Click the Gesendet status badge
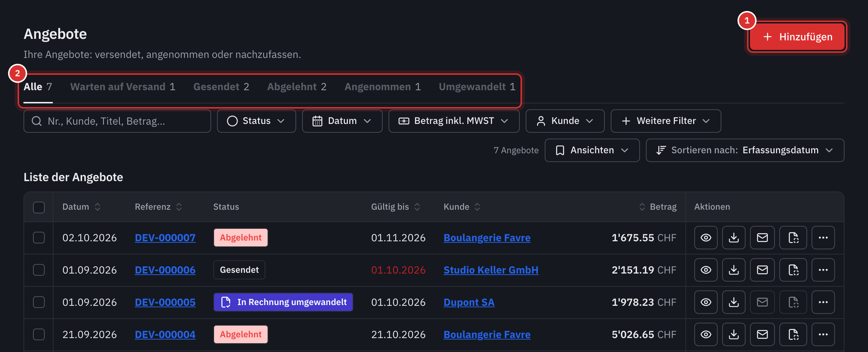Screen dimensions: 868x352 click(239, 270)
